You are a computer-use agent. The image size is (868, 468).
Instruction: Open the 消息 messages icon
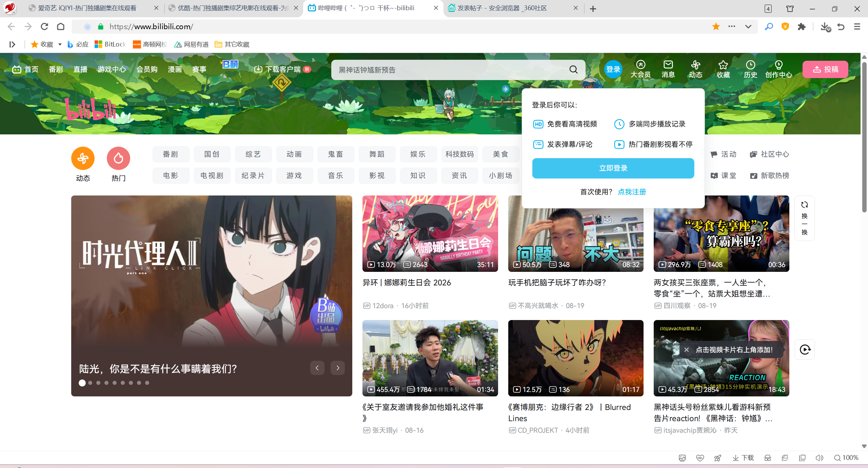[668, 69]
